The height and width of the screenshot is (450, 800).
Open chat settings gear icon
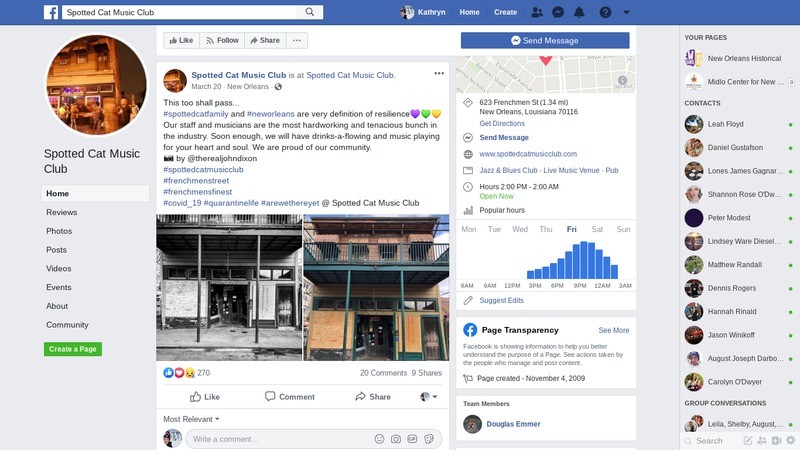pos(790,440)
